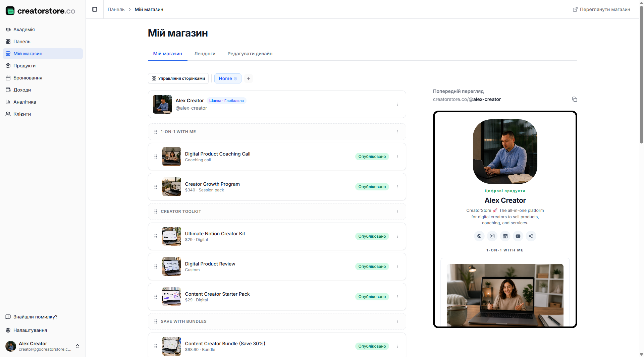
Task: Open options for 1-ON-1 WITH ME section
Action: click(x=397, y=132)
